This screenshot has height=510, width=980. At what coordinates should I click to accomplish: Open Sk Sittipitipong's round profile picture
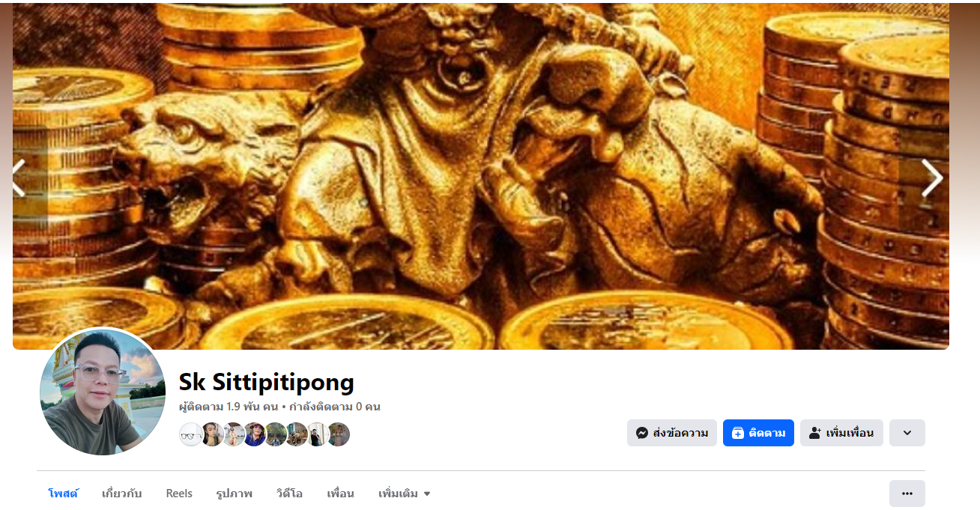103,392
